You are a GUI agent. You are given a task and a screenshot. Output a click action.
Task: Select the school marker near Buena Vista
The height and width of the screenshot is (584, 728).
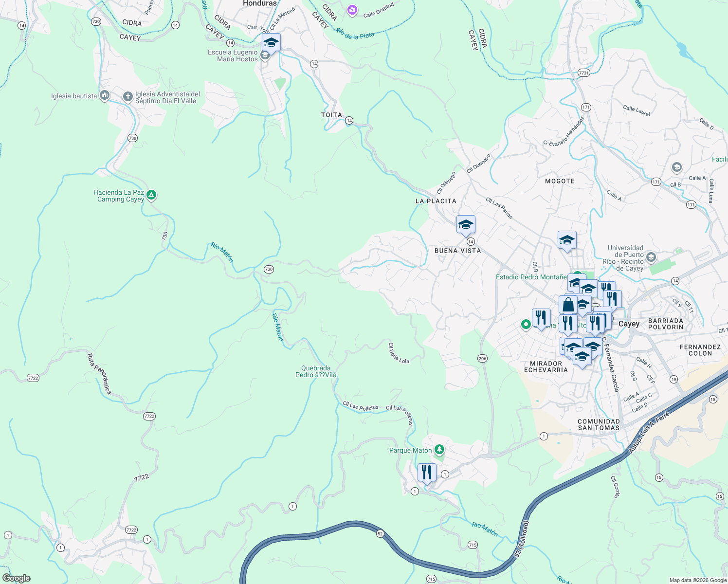coord(465,224)
